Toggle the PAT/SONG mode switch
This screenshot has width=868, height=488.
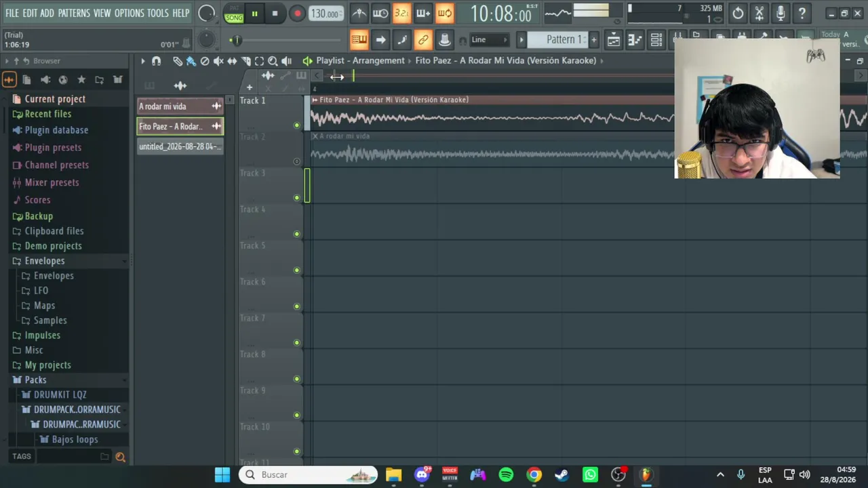(x=234, y=14)
